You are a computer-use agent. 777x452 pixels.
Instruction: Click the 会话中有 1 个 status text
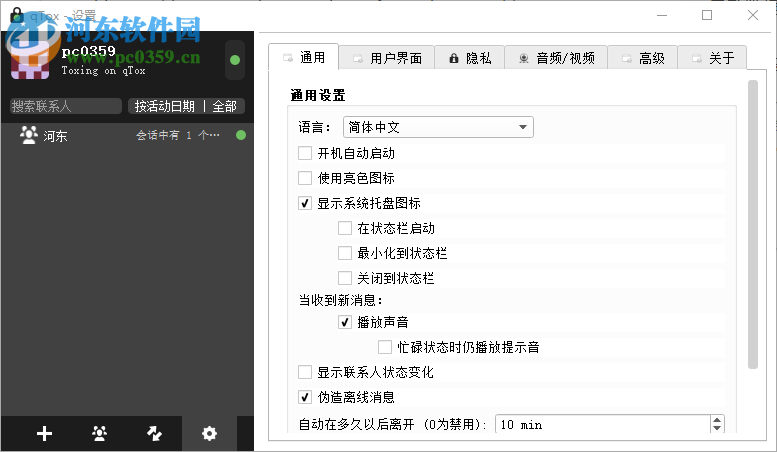tap(177, 135)
